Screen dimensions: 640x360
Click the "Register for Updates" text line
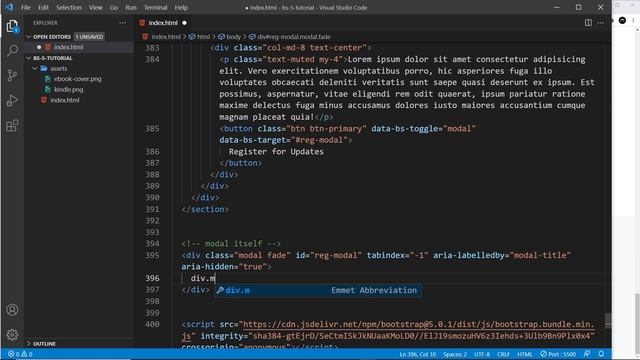(x=276, y=151)
